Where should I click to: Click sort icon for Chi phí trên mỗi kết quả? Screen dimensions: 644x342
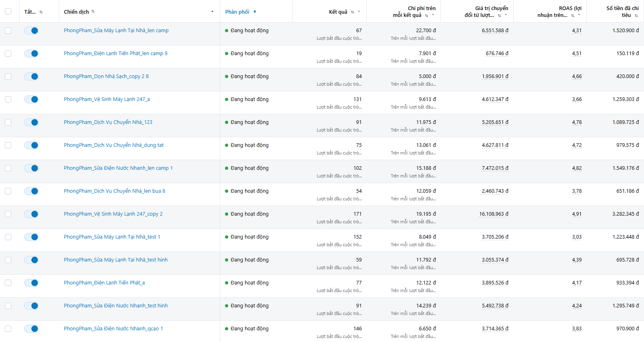(427, 16)
